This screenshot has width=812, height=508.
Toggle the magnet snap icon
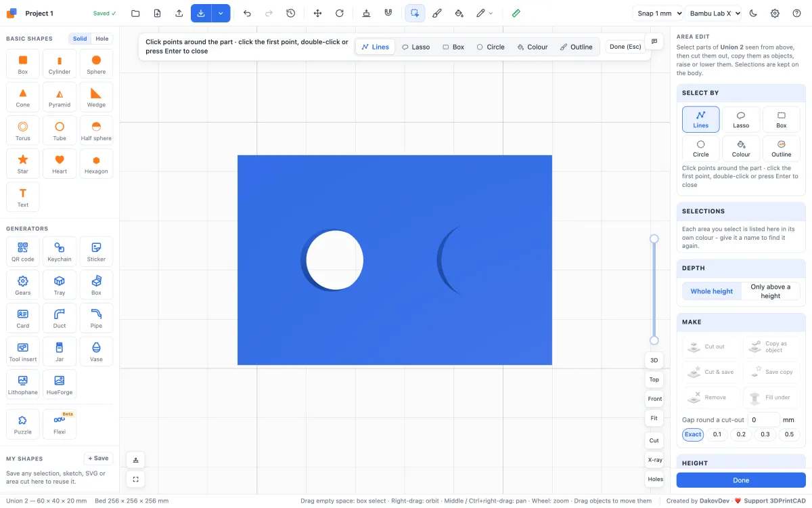coord(388,14)
